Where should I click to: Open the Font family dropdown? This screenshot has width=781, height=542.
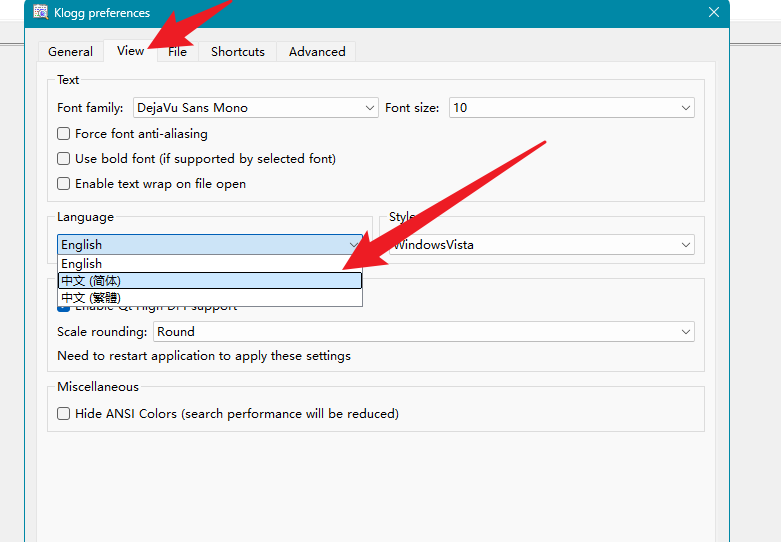[x=256, y=108]
